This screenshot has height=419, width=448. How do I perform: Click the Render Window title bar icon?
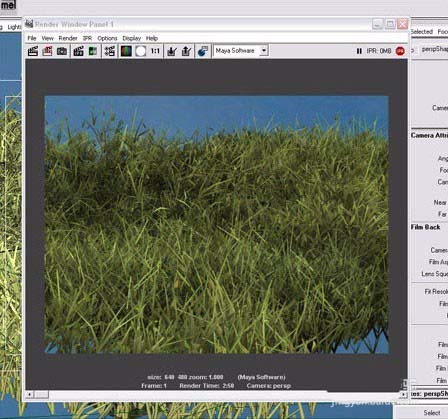(x=29, y=24)
